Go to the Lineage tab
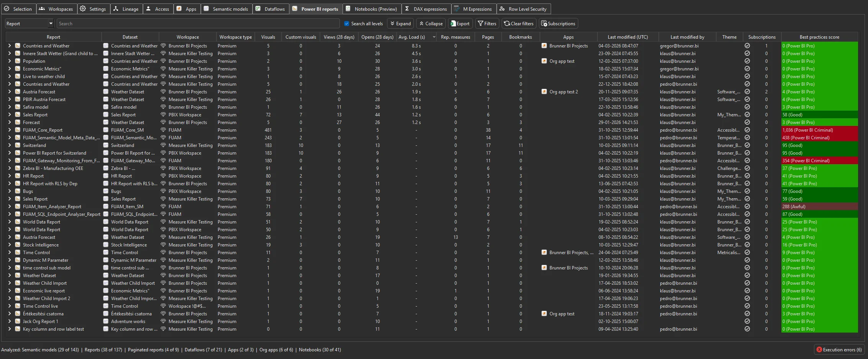This screenshot has width=868, height=359. click(x=126, y=9)
